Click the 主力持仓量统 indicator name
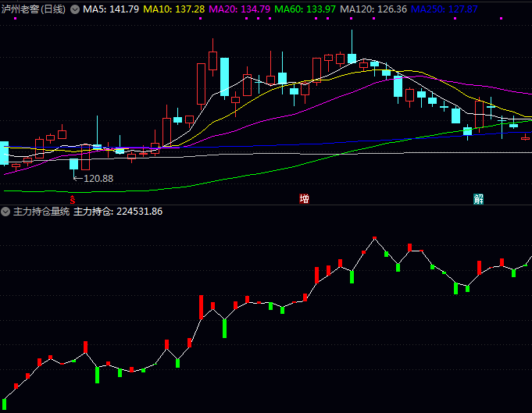The width and height of the screenshot is (532, 413). coord(41,212)
